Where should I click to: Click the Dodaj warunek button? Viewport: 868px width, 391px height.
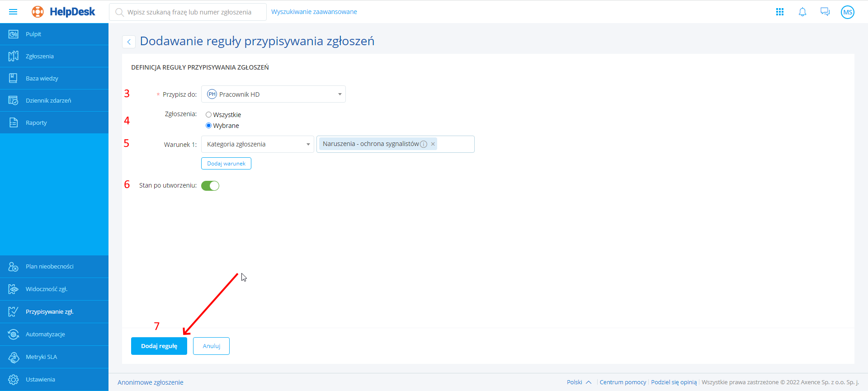226,164
